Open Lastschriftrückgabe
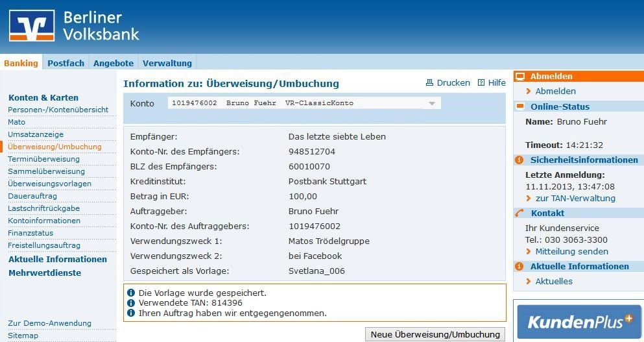644x342 pixels. click(44, 208)
